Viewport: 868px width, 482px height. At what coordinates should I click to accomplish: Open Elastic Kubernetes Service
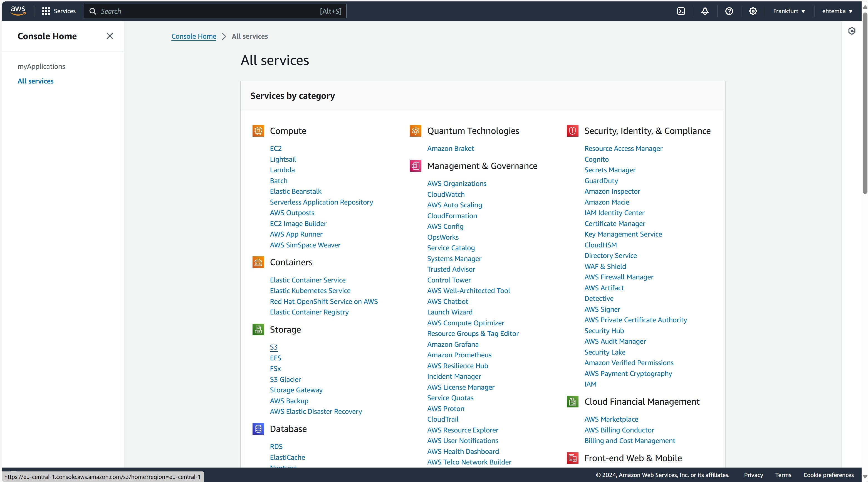[x=310, y=291]
